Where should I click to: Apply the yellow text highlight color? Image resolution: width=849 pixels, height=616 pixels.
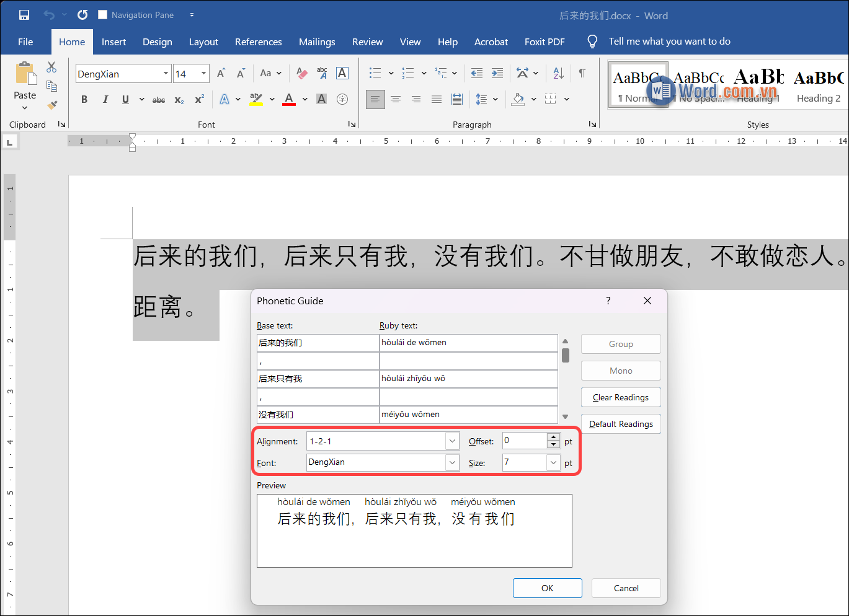[x=256, y=99]
